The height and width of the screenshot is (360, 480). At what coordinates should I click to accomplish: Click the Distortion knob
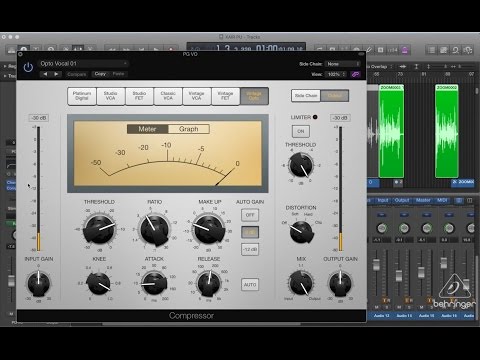[301, 232]
